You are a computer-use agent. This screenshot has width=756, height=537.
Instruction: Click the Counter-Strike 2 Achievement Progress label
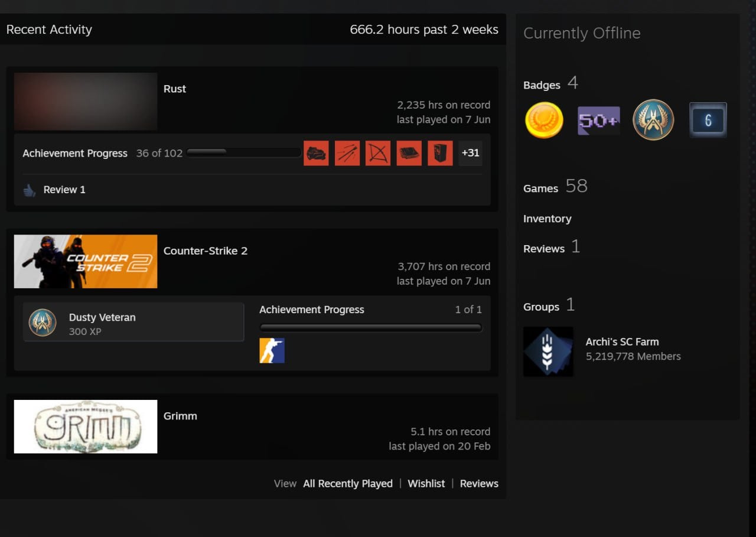click(x=312, y=310)
